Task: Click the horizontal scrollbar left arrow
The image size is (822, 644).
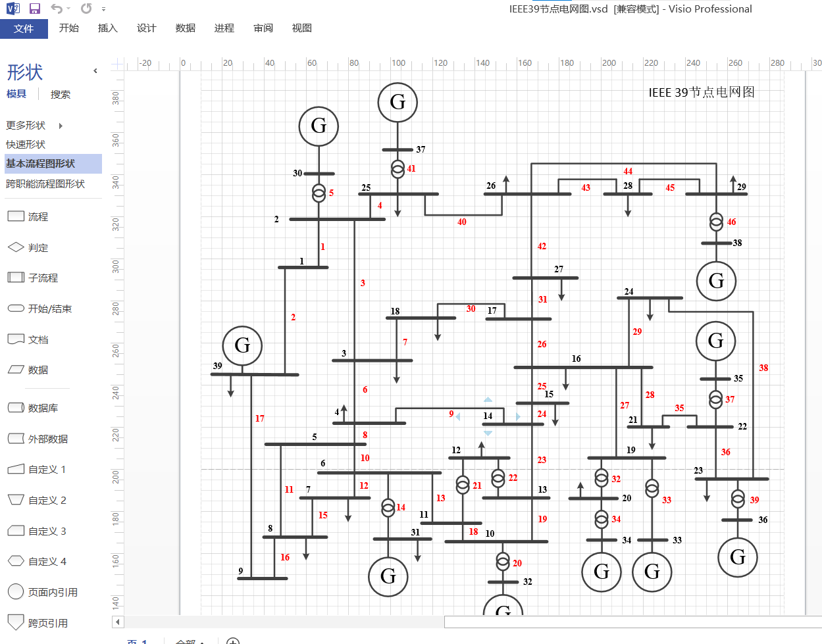Action: click(x=118, y=622)
